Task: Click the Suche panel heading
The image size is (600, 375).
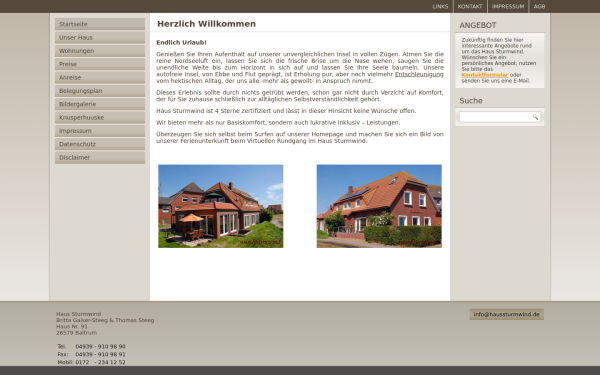Action: click(471, 101)
